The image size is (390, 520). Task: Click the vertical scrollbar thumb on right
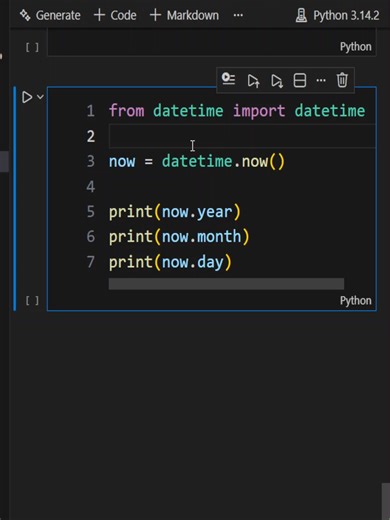[x=386, y=501]
